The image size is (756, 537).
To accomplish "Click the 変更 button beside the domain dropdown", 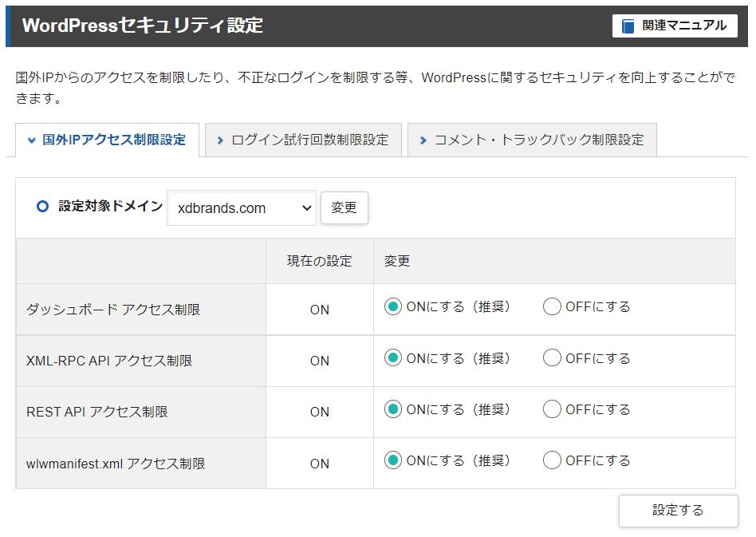I will tap(344, 207).
